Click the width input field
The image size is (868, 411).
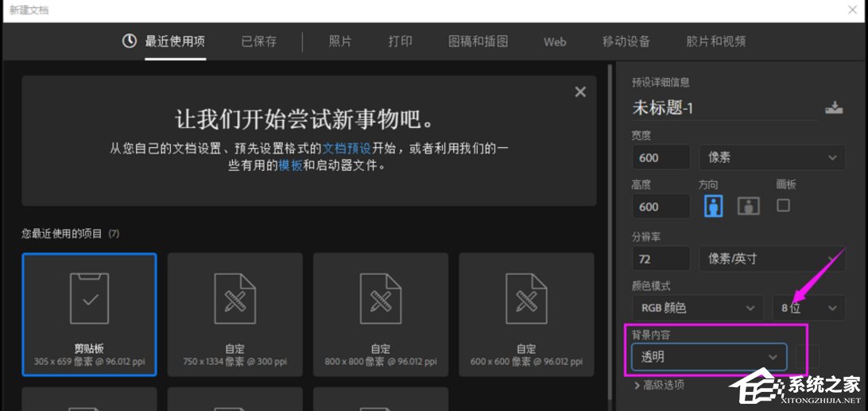click(661, 157)
